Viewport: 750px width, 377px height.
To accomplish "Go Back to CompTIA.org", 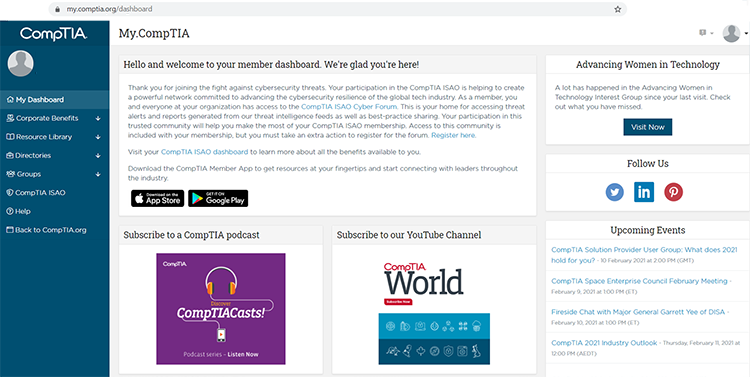I will click(55, 230).
